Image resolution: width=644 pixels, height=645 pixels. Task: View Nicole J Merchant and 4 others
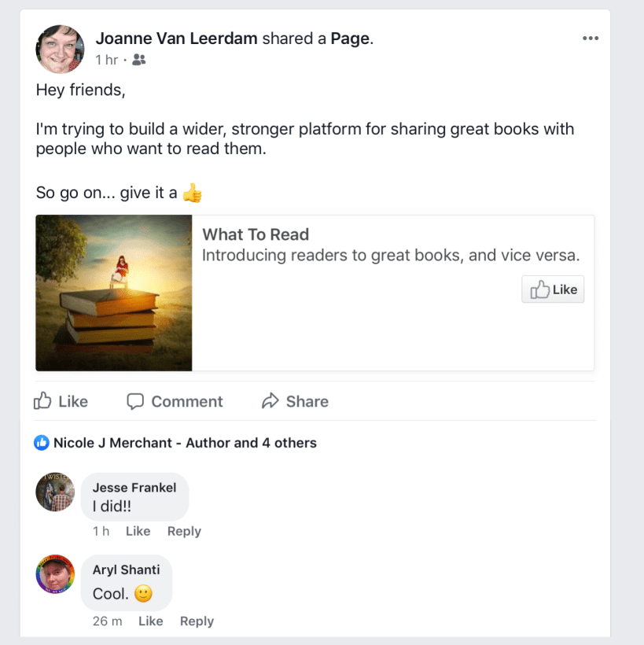click(185, 443)
